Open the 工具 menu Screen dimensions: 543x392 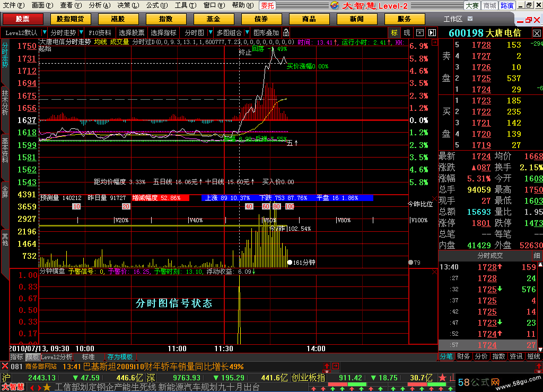click(x=185, y=5)
